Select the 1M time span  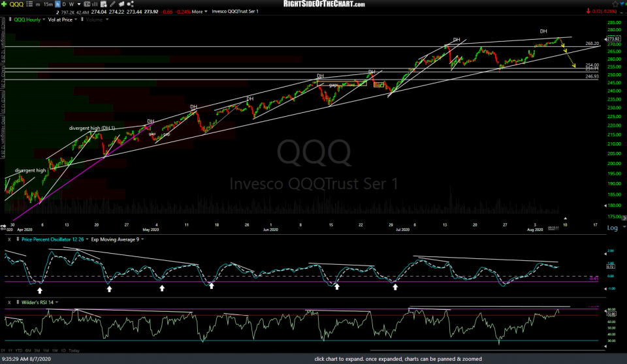tap(46, 350)
